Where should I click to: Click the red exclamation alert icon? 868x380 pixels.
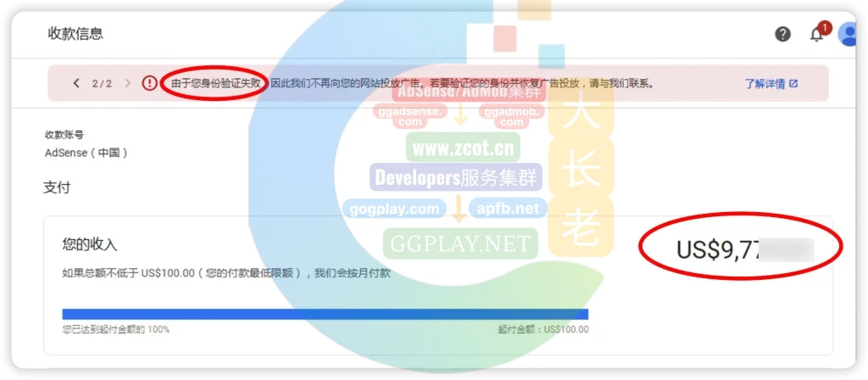(x=149, y=84)
